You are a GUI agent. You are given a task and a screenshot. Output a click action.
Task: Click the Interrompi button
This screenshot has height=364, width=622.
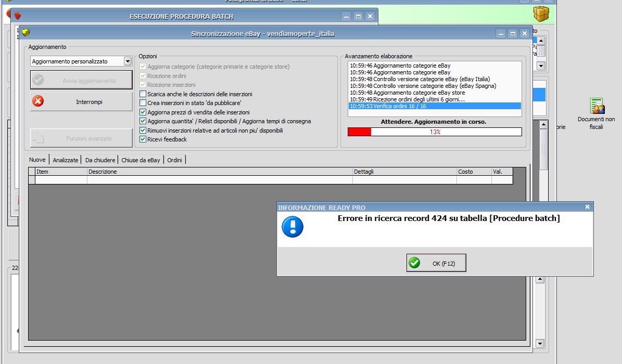pyautogui.click(x=81, y=101)
